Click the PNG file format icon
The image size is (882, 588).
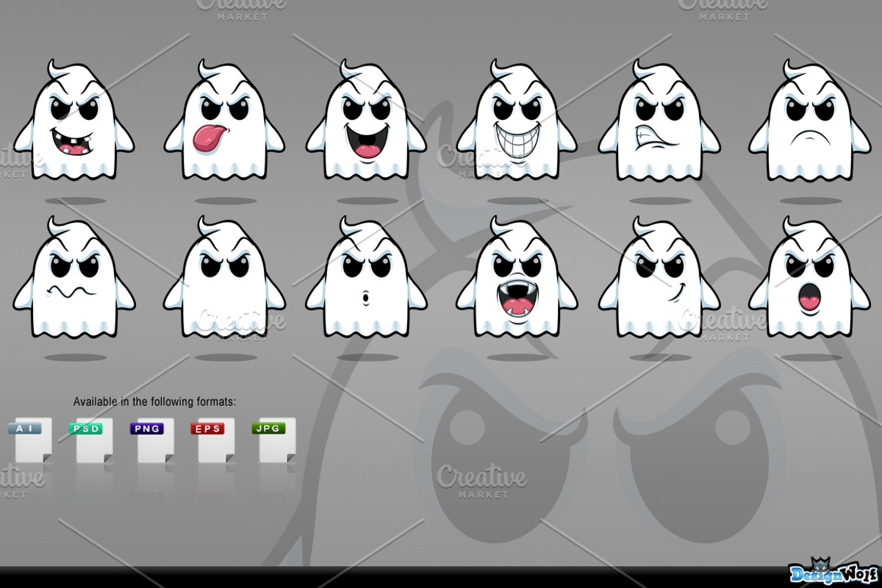152,440
